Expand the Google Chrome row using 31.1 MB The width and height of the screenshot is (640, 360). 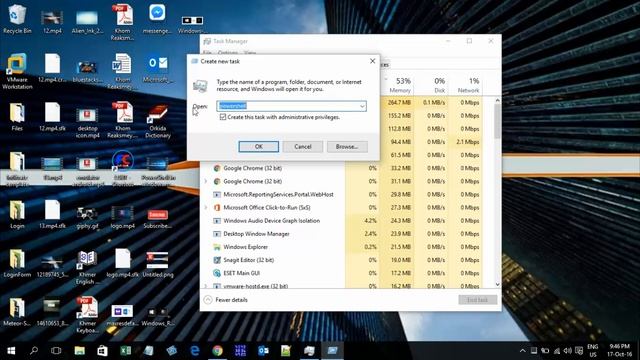tap(206, 181)
